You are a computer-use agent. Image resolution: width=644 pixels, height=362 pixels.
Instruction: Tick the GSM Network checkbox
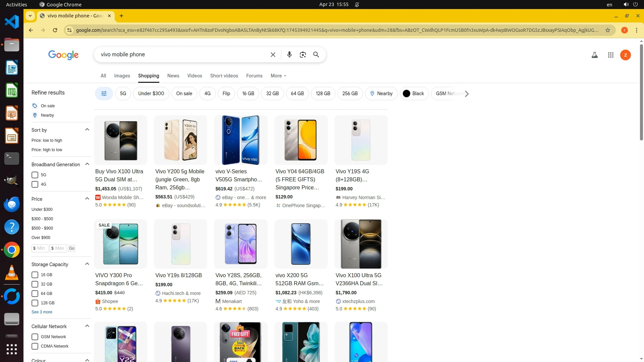pyautogui.click(x=35, y=337)
